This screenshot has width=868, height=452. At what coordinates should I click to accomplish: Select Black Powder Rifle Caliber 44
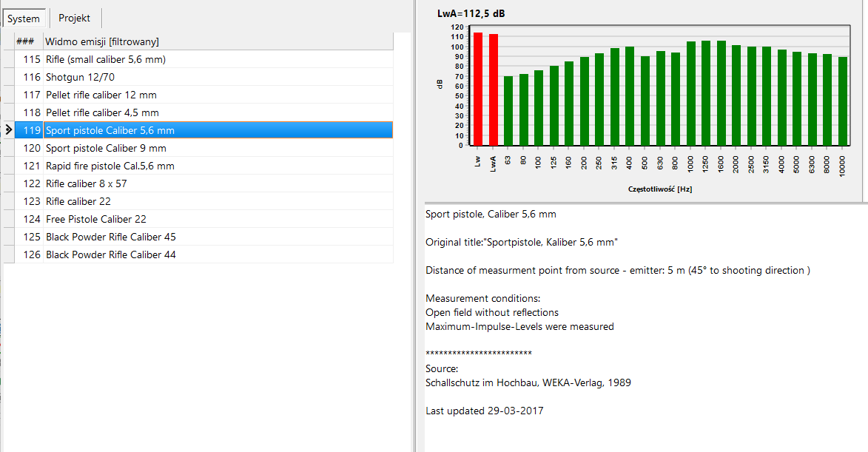coord(203,254)
